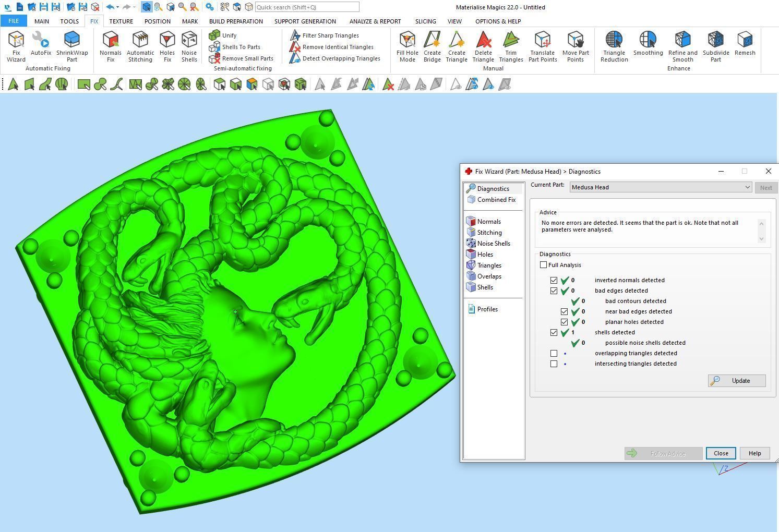Expand the undo history dropdown arrow
The image size is (779, 532).
tap(118, 7)
